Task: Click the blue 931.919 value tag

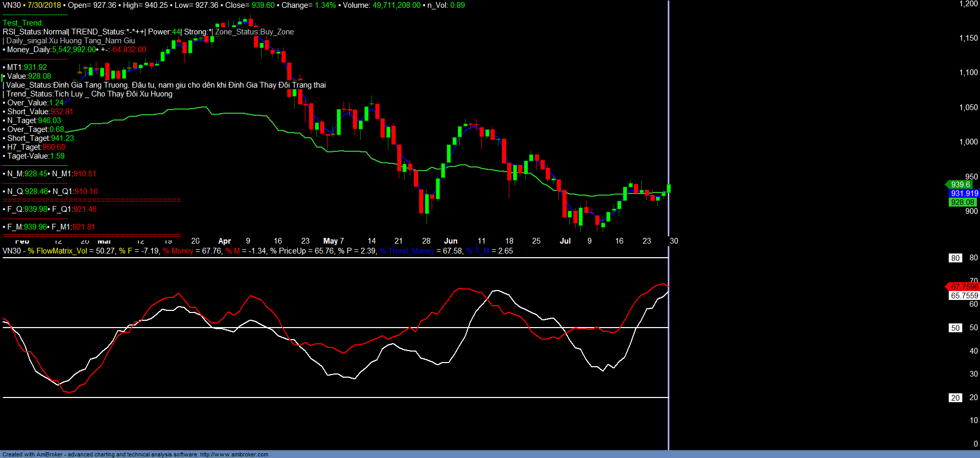Action: [964, 194]
